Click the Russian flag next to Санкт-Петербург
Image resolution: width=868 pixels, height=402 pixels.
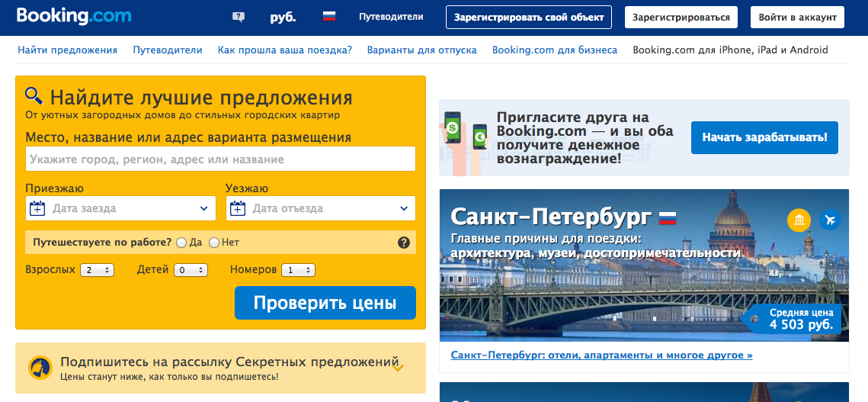(668, 218)
